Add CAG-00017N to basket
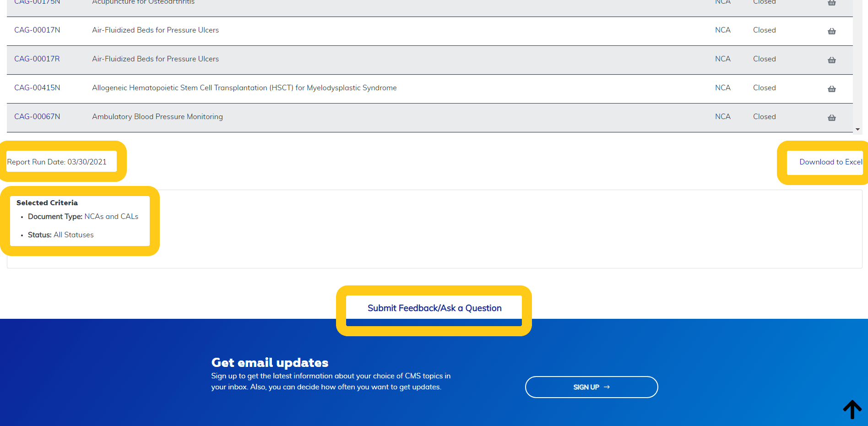The height and width of the screenshot is (426, 868). (x=831, y=31)
